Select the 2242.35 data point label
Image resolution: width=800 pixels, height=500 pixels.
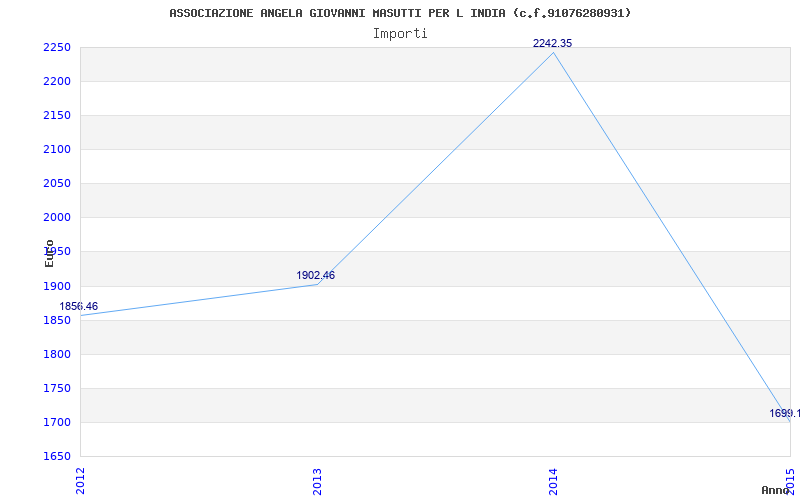(553, 44)
